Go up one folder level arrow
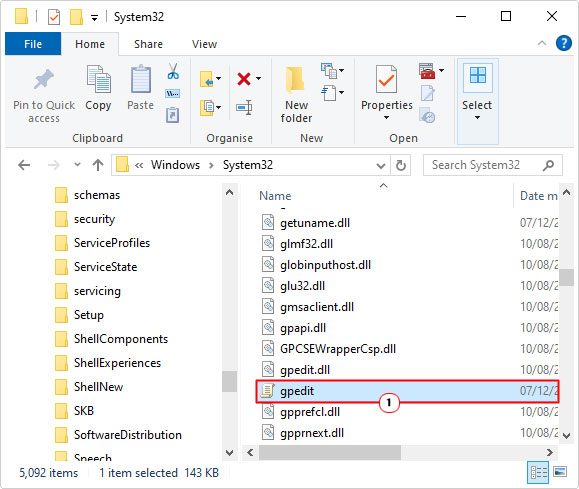579x489 pixels. (98, 165)
